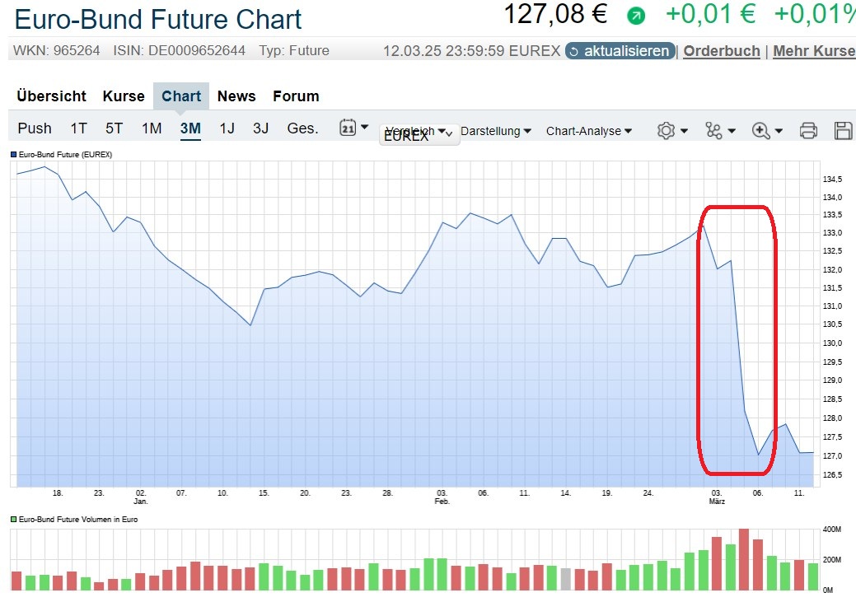Click the green price trend arrow icon
This screenshot has height=616, width=856.
tap(636, 16)
